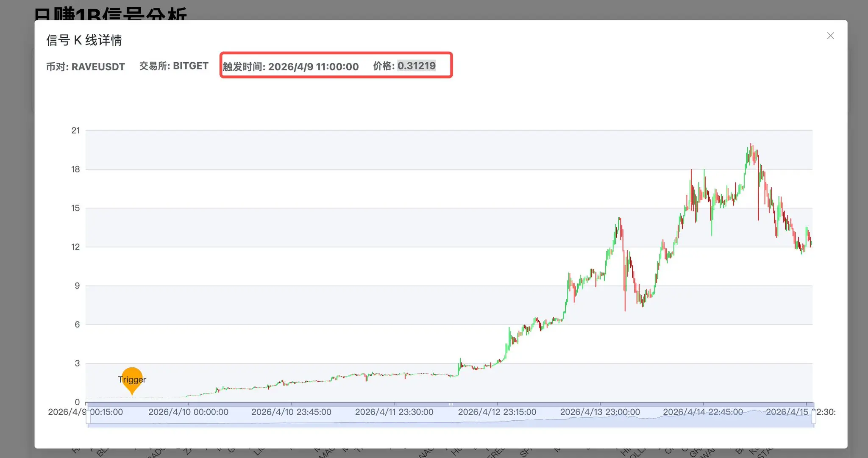The image size is (868, 458).
Task: Click the orange Trigger marker pin
Action: pos(132,379)
